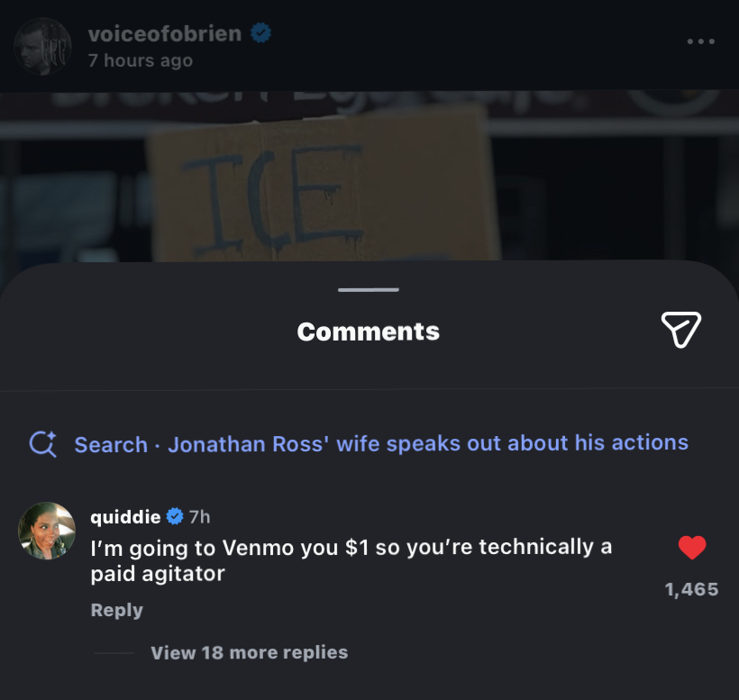Viewport: 739px width, 700px height.
Task: Open the three-dot post options menu
Action: 700,41
